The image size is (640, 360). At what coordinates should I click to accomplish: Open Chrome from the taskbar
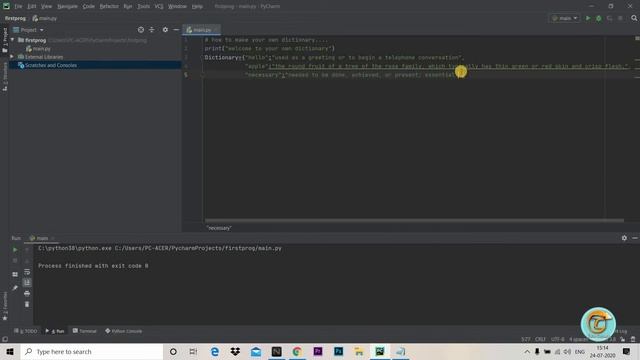[297, 351]
